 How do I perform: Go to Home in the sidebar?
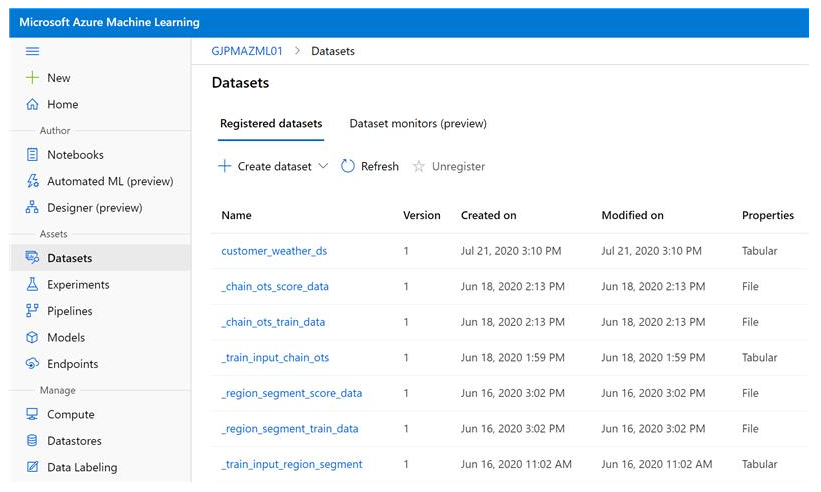tap(62, 104)
